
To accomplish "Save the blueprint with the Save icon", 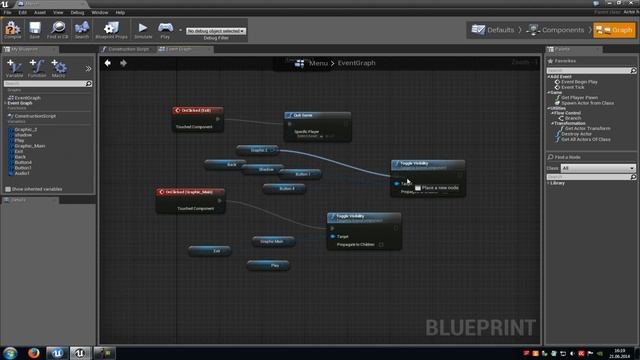I will (35, 30).
